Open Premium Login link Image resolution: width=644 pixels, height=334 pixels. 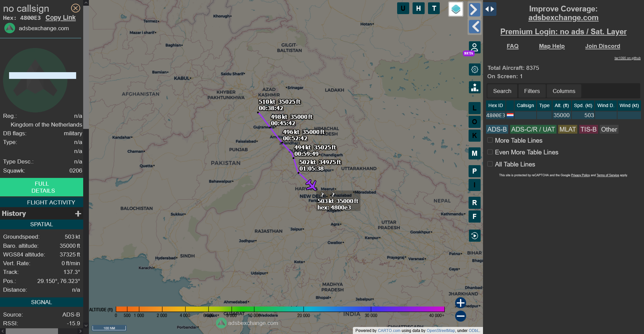[x=563, y=32]
